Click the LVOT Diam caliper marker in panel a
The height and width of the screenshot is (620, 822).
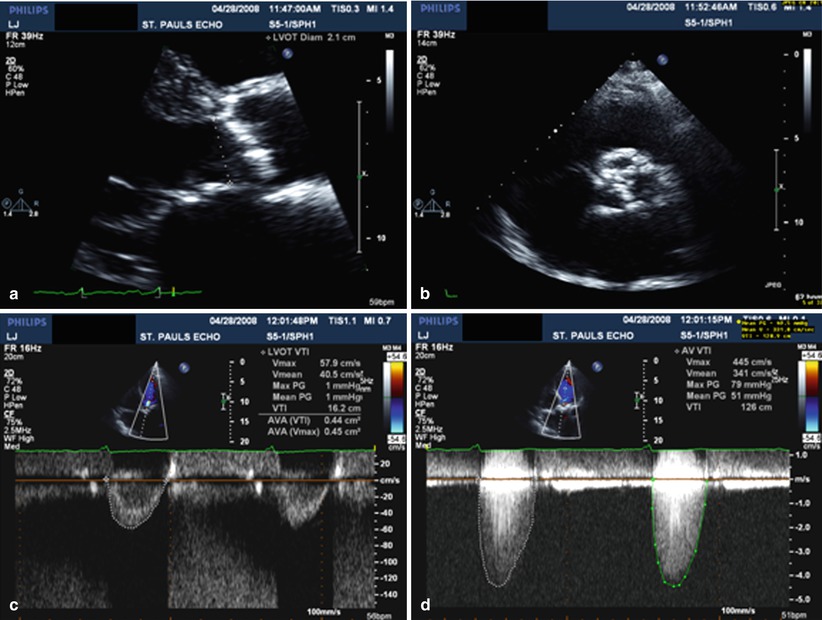[x=232, y=183]
